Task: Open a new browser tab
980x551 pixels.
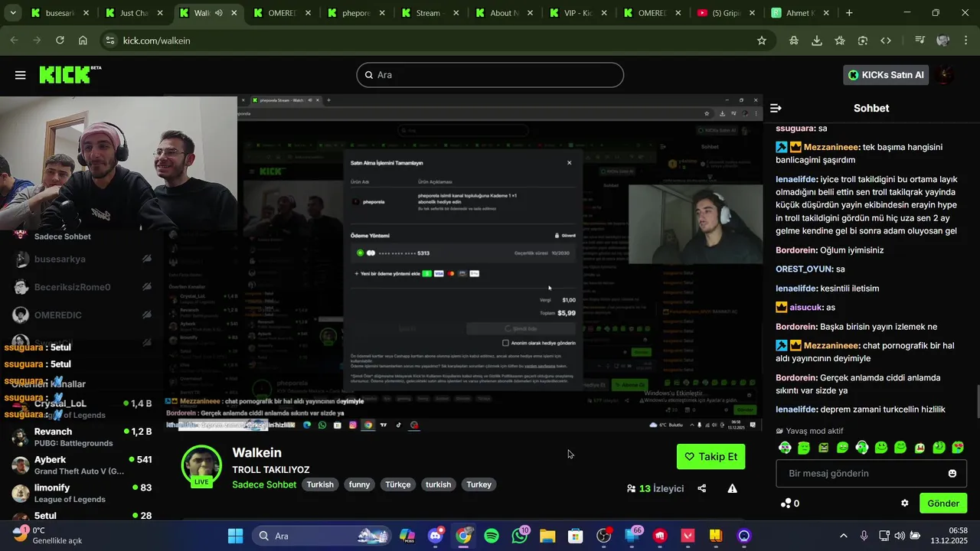Action: pyautogui.click(x=849, y=13)
